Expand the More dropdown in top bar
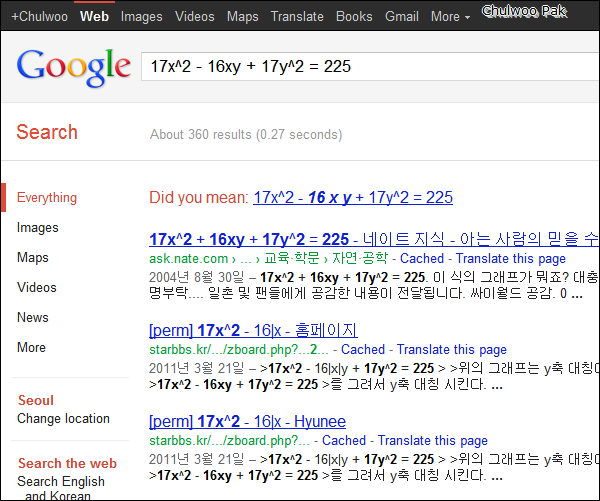The height and width of the screenshot is (501, 600). (450, 16)
